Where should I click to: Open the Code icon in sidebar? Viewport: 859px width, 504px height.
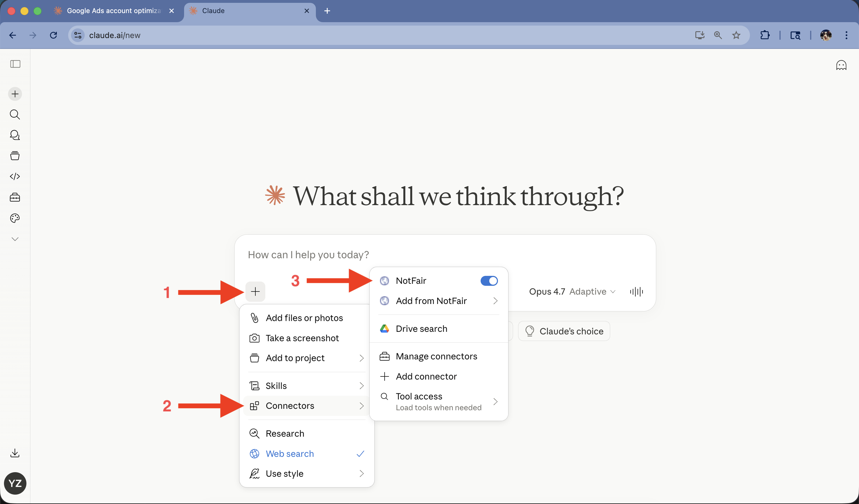(15, 176)
